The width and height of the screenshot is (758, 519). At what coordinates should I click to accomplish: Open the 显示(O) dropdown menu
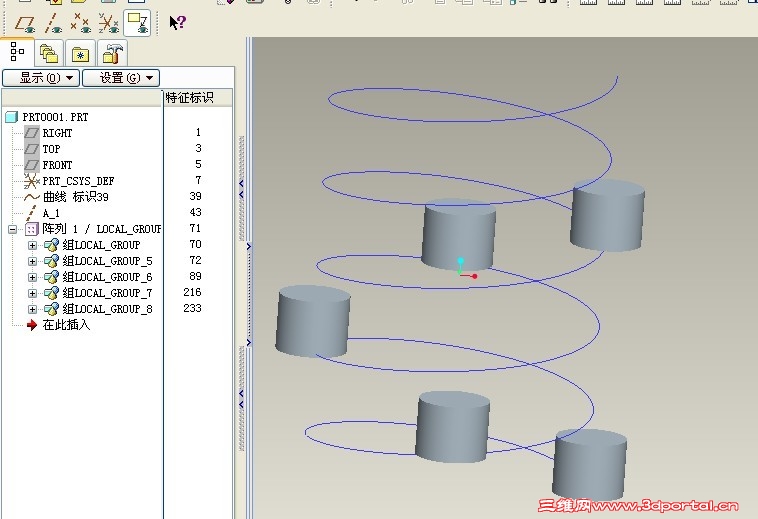point(41,78)
